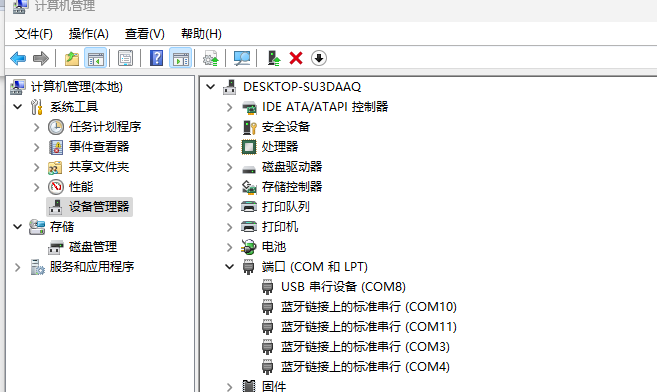The height and width of the screenshot is (392, 657).
Task: Toggle the Show/Hide Console Tree icon
Action: (x=96, y=58)
